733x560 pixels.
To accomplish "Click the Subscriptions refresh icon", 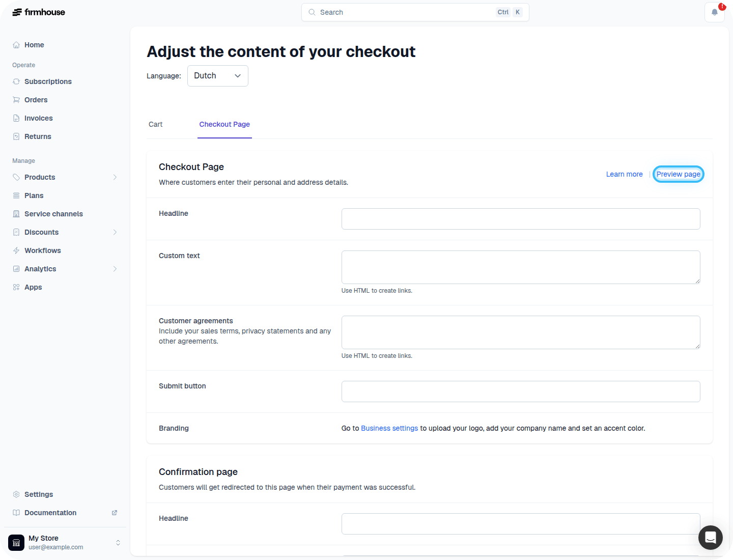I will click(x=16, y=81).
